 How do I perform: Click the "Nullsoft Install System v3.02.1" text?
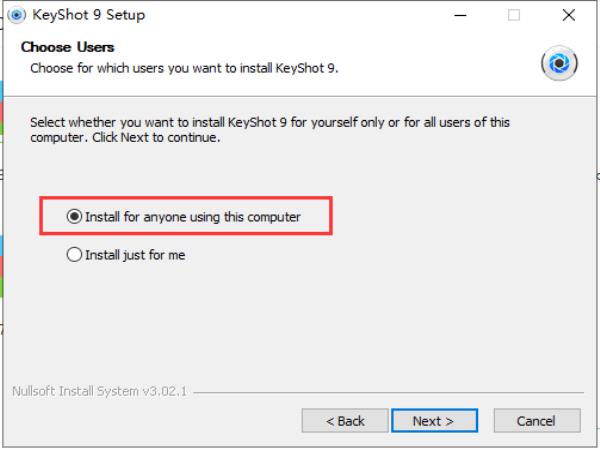pyautogui.click(x=98, y=390)
